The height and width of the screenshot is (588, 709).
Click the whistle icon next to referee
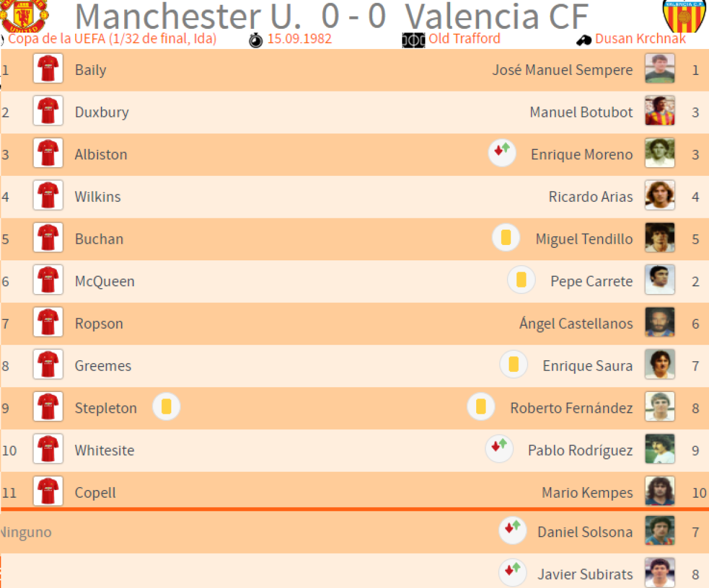(x=584, y=40)
